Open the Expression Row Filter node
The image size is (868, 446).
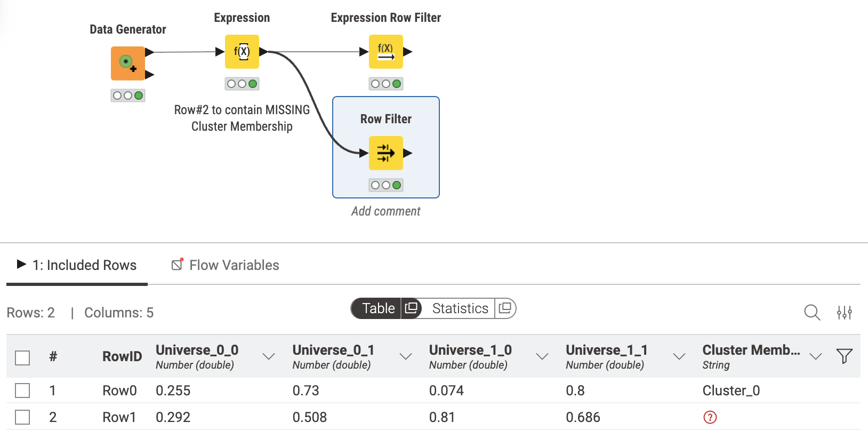[385, 51]
